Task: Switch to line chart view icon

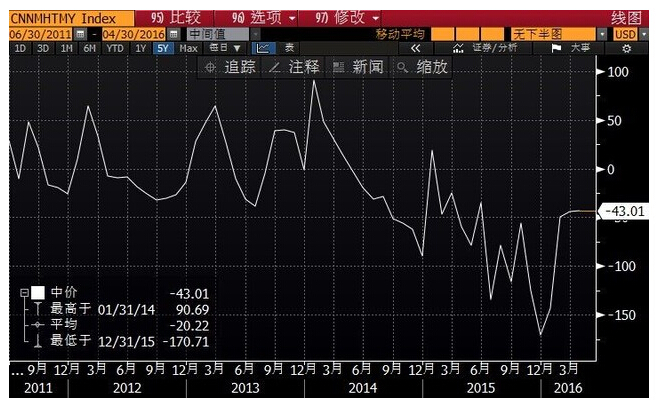Action: coord(263,48)
